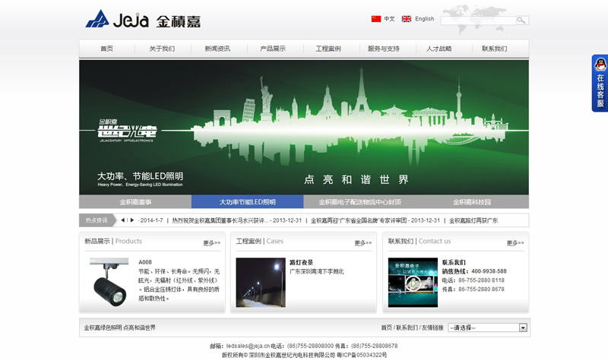The image size is (608, 364).
Task: Click the footer 首页 link
Action: pos(387,328)
